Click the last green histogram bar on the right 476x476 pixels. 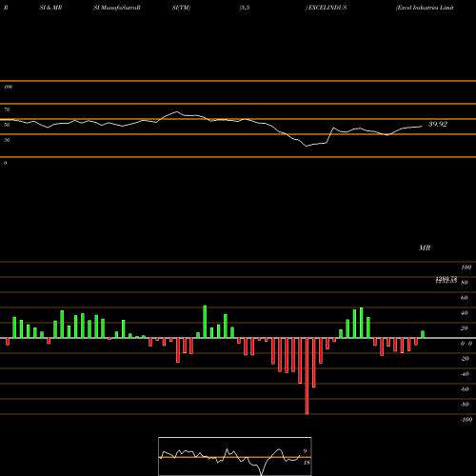click(423, 334)
